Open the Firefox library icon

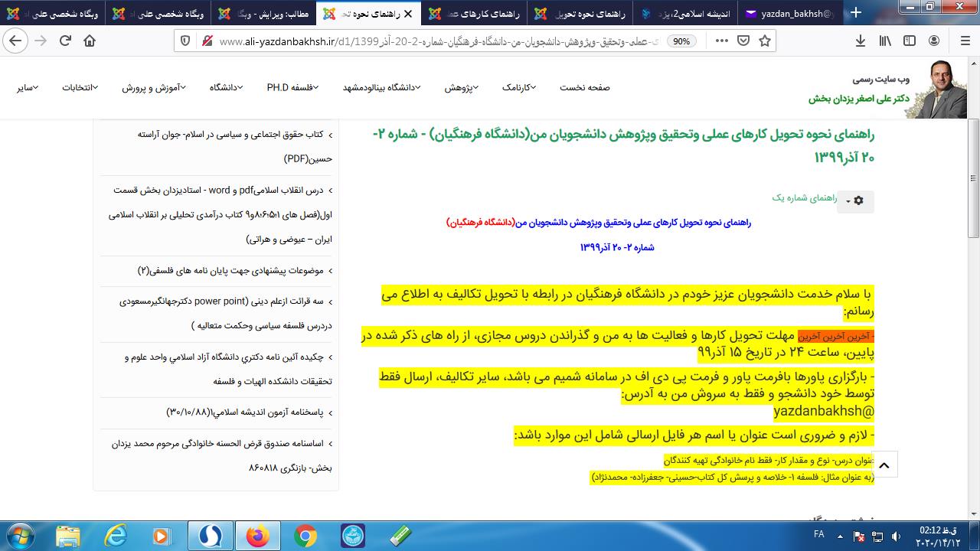(885, 41)
